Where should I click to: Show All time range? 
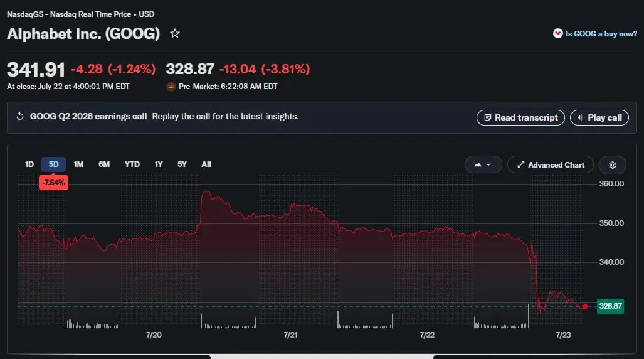click(x=206, y=164)
